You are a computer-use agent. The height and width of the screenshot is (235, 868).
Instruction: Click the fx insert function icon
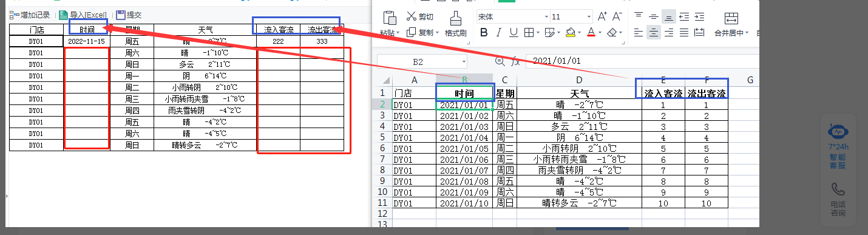[x=515, y=61]
